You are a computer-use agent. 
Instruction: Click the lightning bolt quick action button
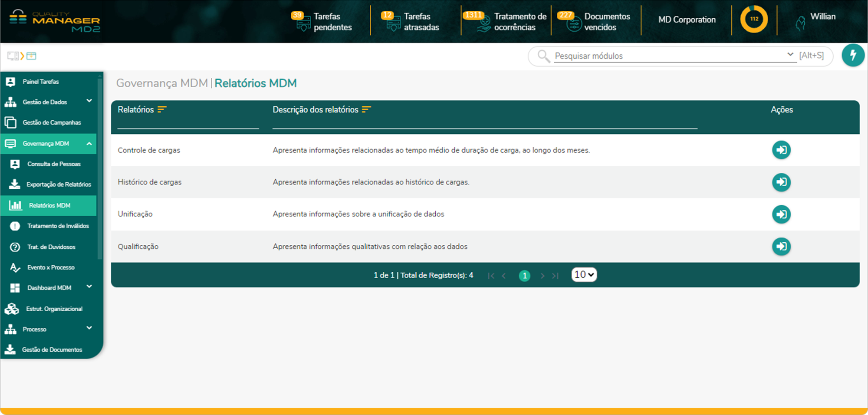(x=853, y=56)
